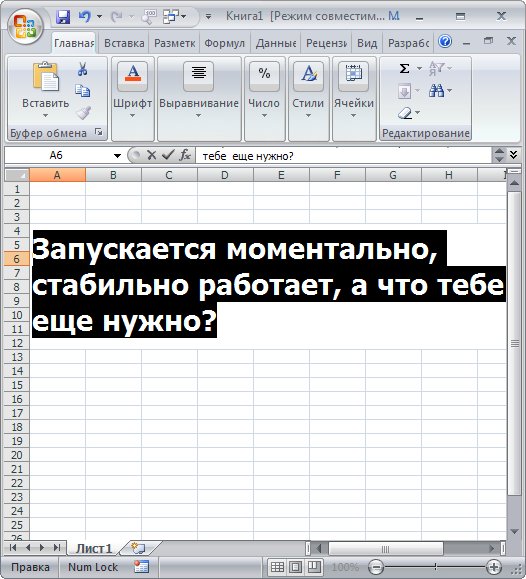Switch to the Вид tab
This screenshot has height=579, width=526.
click(x=367, y=43)
